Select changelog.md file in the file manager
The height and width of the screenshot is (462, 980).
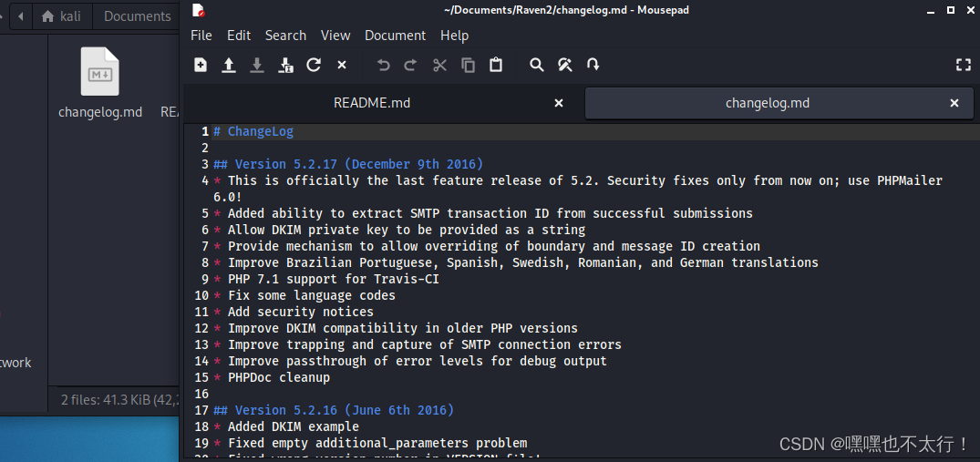[x=100, y=83]
